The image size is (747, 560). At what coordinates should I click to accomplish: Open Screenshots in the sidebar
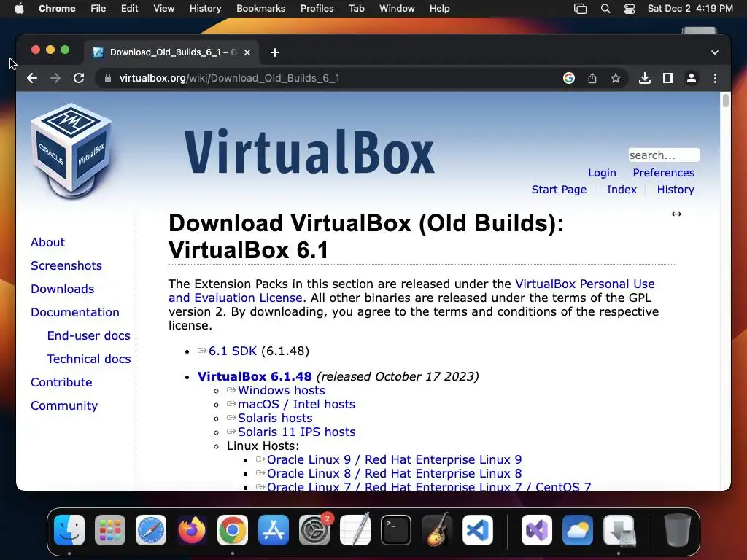(x=66, y=265)
